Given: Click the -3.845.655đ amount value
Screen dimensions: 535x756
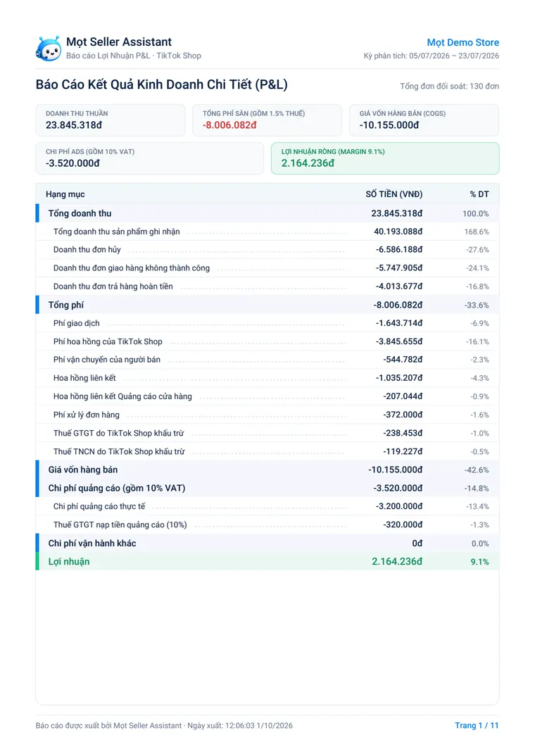Looking at the screenshot, I should [x=399, y=341].
